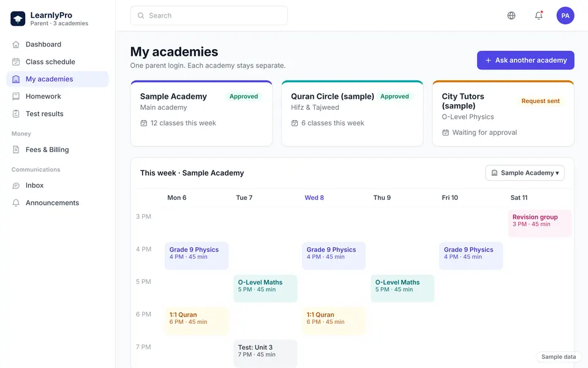The image size is (588, 368).
Task: Select the Tue 7 column header
Action: coord(244,197)
